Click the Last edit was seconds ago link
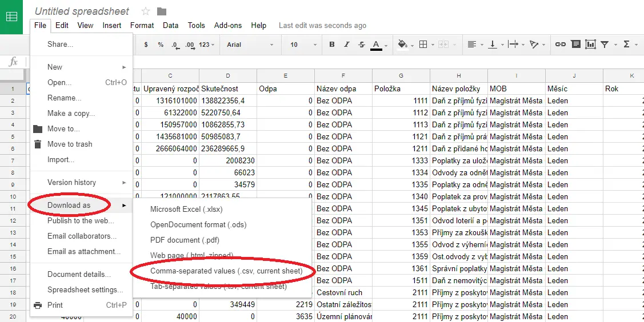The width and height of the screenshot is (644, 322). 322,26
